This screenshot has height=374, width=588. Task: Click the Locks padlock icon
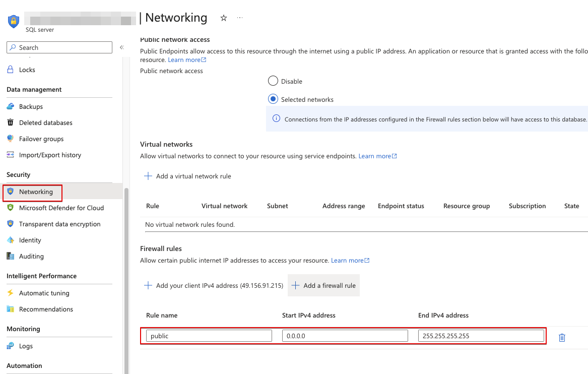pyautogui.click(x=11, y=70)
